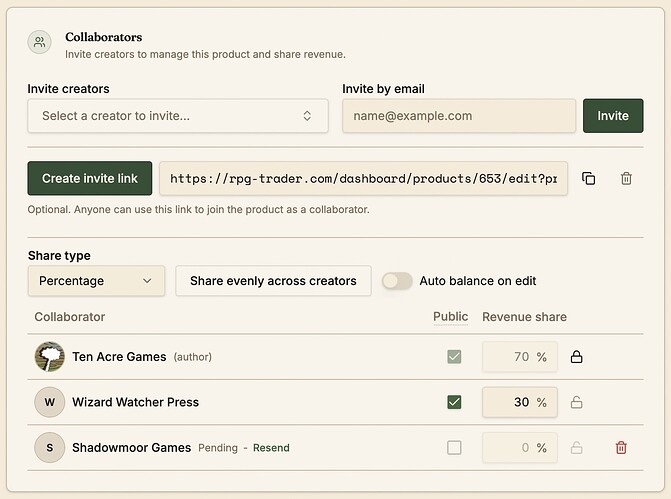Click Shadowmoor Games 0 % share field

click(520, 448)
